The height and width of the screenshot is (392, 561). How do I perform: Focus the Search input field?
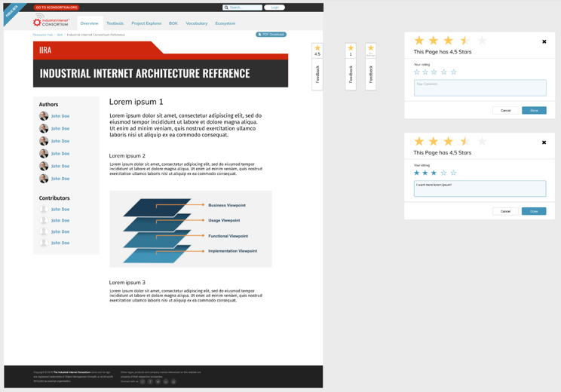click(x=242, y=7)
